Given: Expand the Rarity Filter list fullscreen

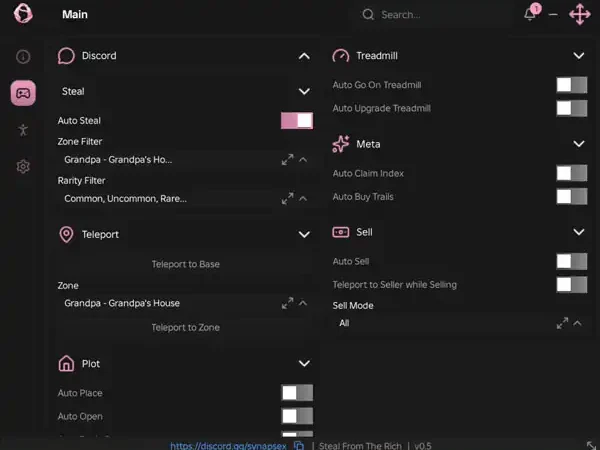Looking at the screenshot, I should tap(288, 198).
